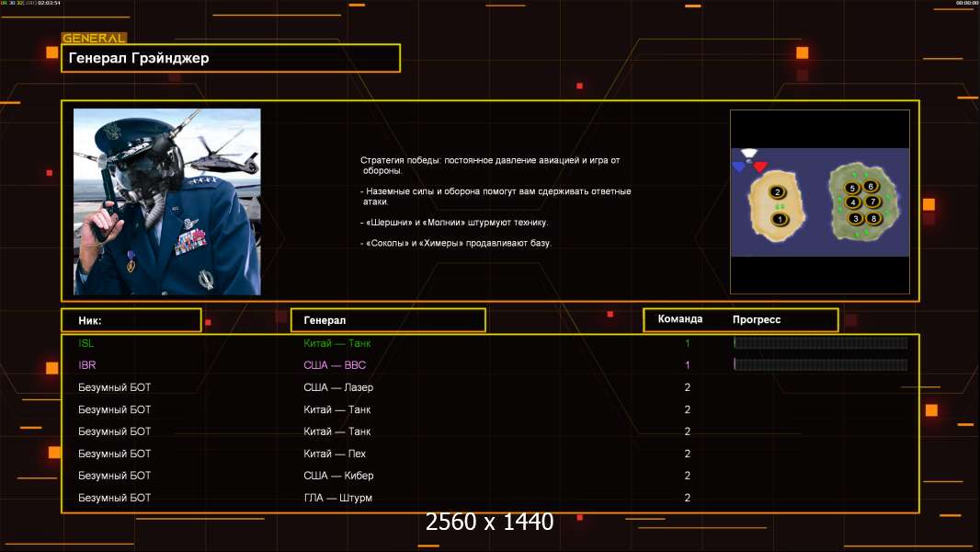Select start position 6 on the map

[x=871, y=186]
